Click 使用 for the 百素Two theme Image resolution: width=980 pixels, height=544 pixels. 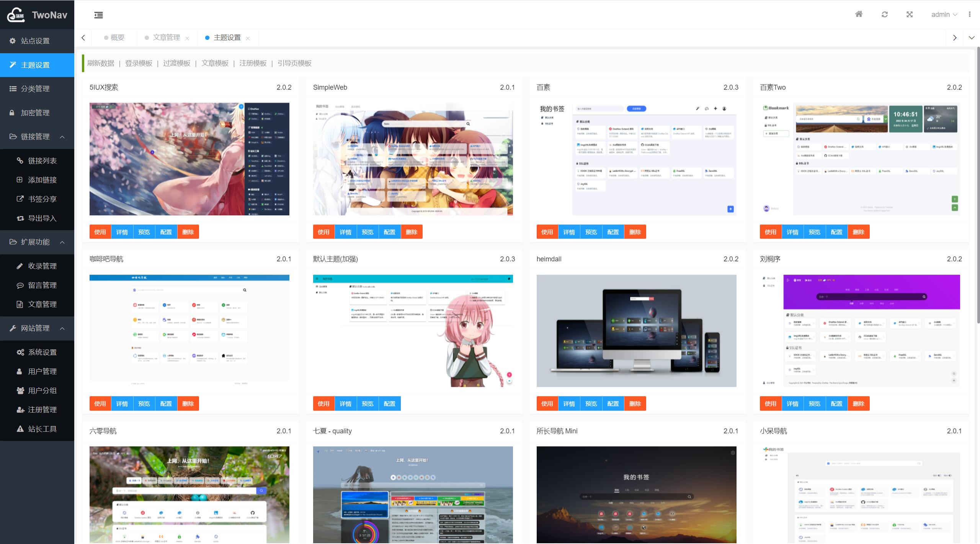click(x=771, y=232)
